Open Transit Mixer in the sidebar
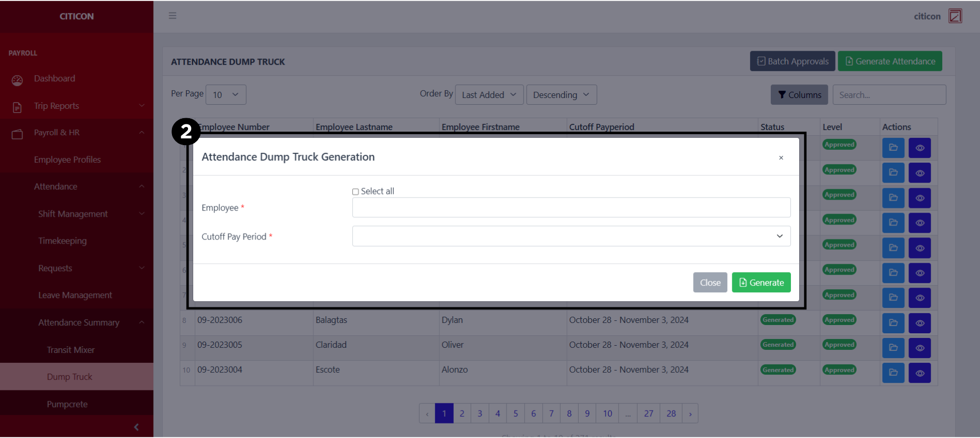Screen dimensions: 980x438 (x=70, y=350)
